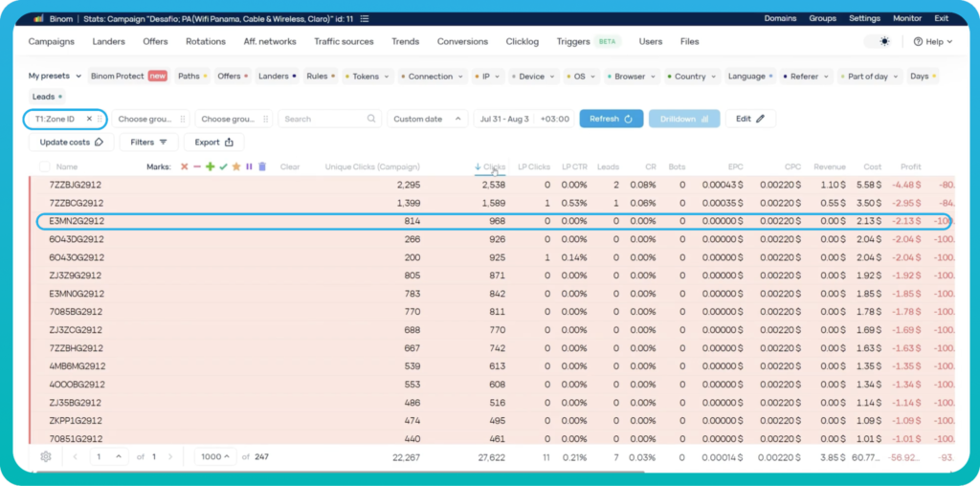The image size is (980, 486).
Task: Open the Custom date dropdown
Action: click(x=428, y=119)
